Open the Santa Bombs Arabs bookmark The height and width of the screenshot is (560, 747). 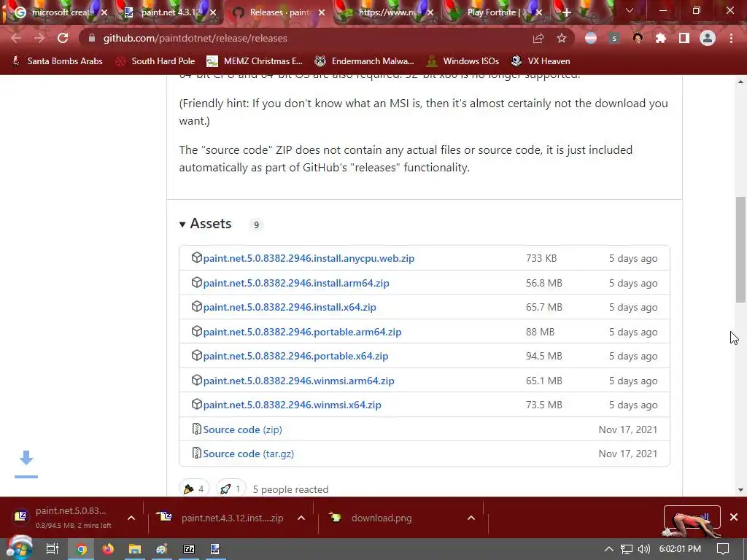(x=57, y=61)
